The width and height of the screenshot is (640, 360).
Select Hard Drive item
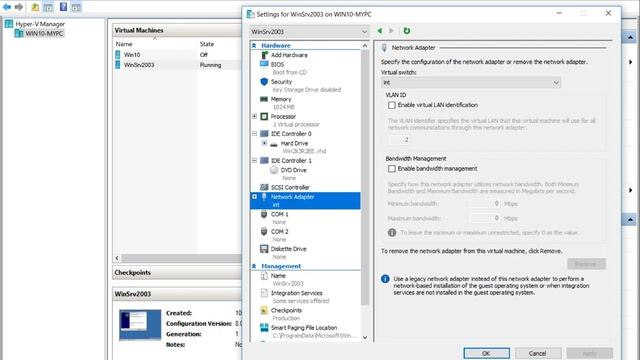pyautogui.click(x=294, y=144)
